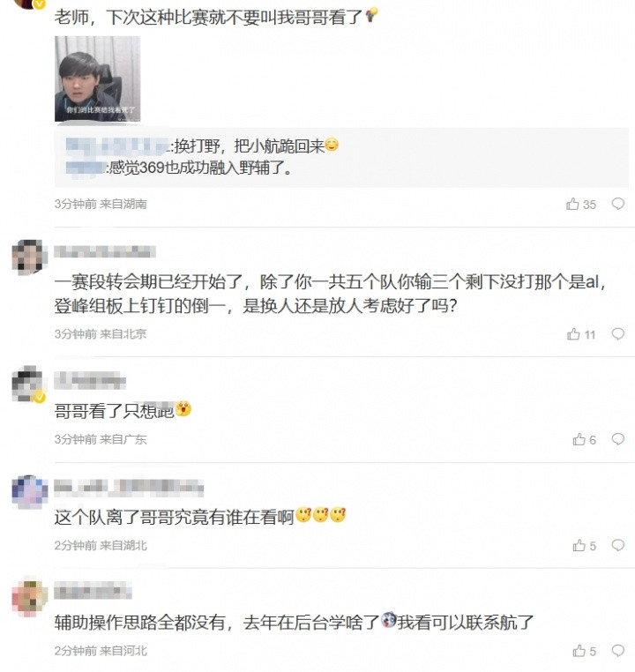
Task: Open the image thumbnail in first comment
Action: click(x=97, y=78)
